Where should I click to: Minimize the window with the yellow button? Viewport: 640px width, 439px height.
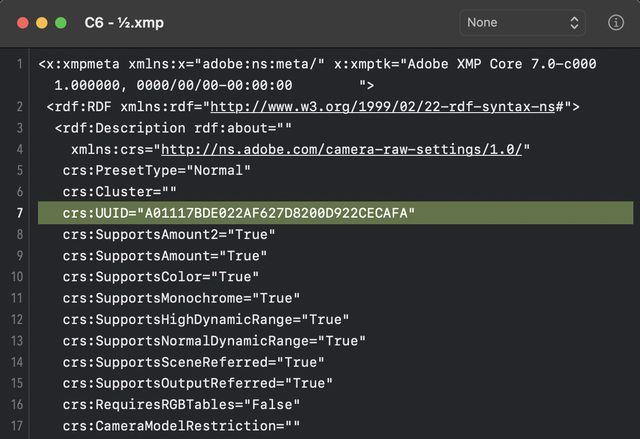[x=41, y=22]
